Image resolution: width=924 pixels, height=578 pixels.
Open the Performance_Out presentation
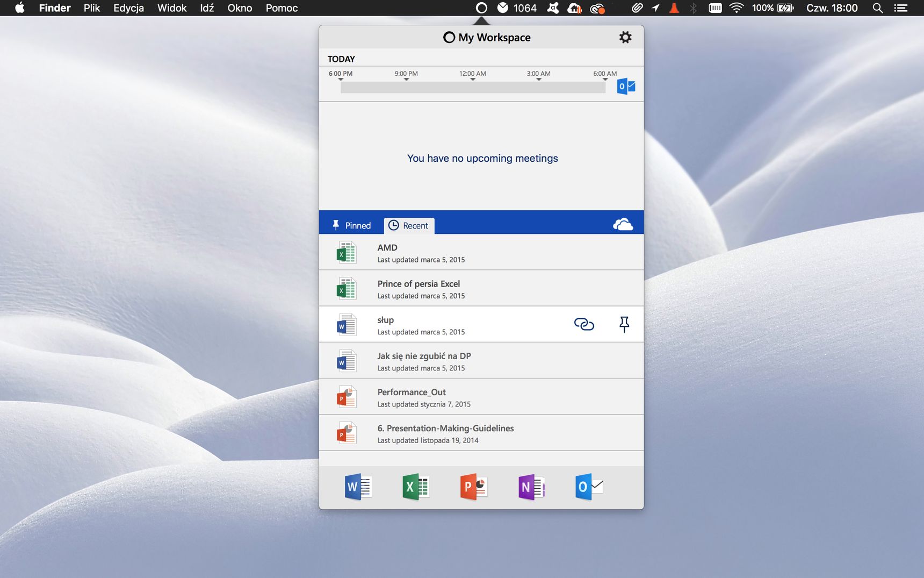click(x=481, y=396)
